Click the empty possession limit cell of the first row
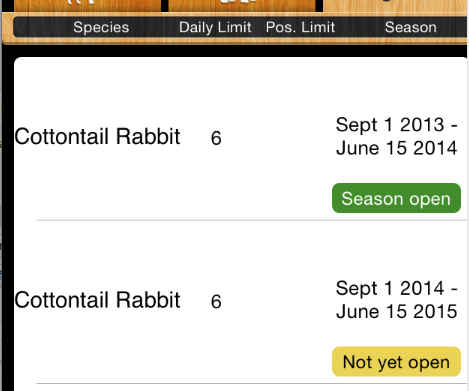 300,138
